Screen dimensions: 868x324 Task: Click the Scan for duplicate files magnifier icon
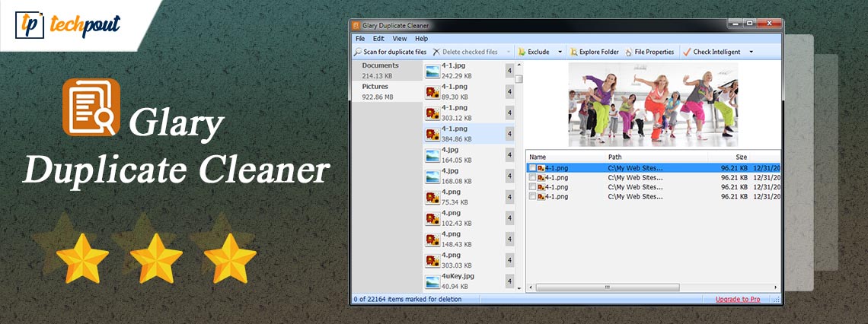click(358, 52)
